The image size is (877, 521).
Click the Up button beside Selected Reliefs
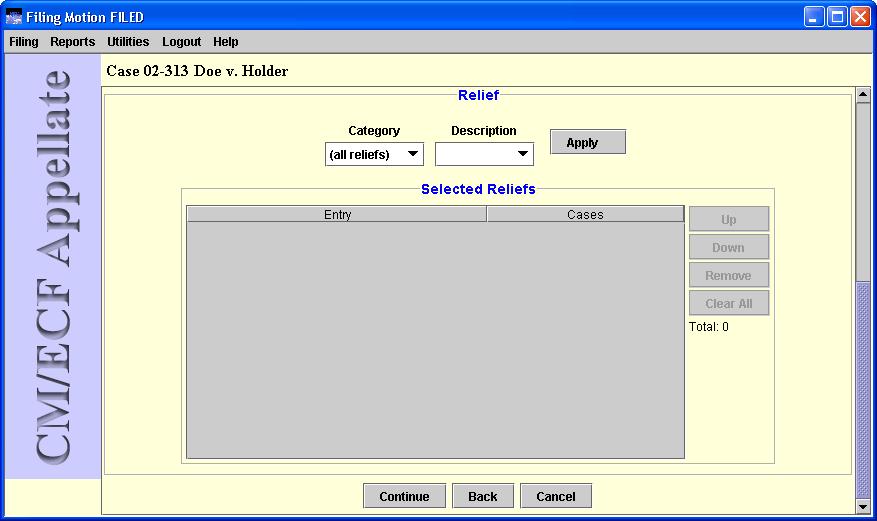click(x=729, y=219)
